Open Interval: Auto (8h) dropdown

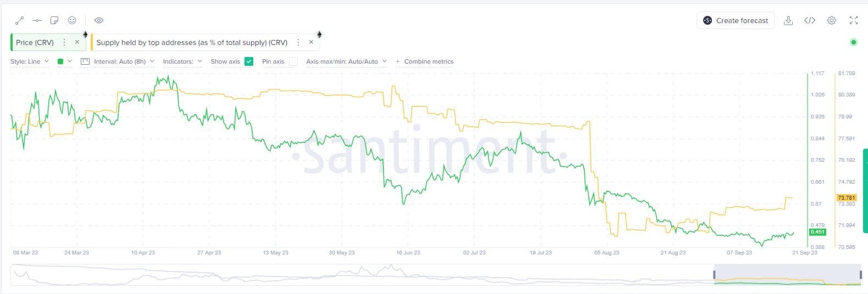pyautogui.click(x=124, y=61)
